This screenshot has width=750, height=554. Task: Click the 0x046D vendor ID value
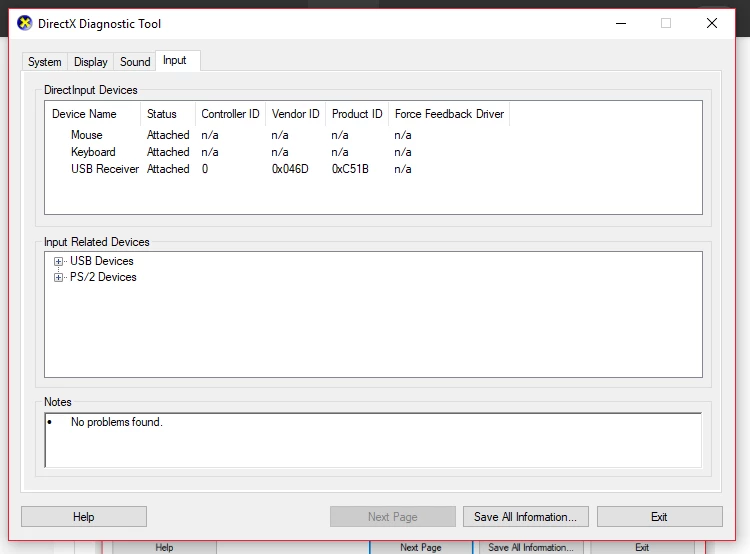click(x=290, y=169)
